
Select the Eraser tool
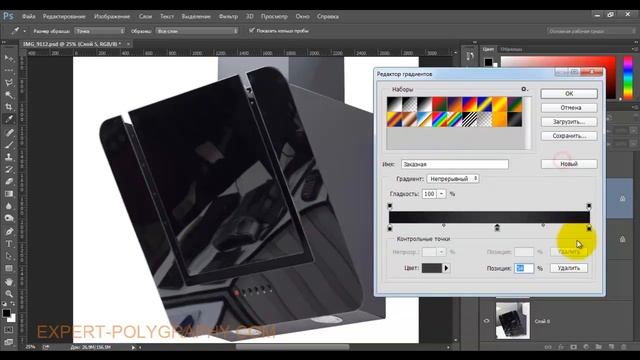click(9, 182)
